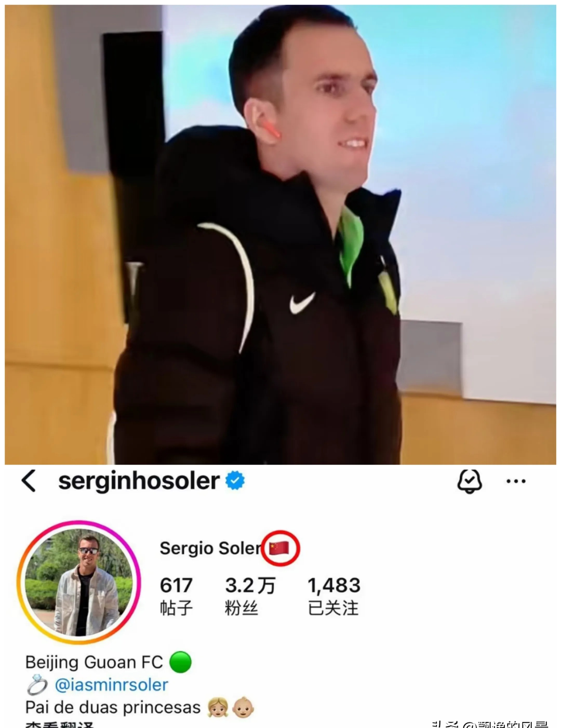Click the circled China flag emoji

[x=279, y=548]
